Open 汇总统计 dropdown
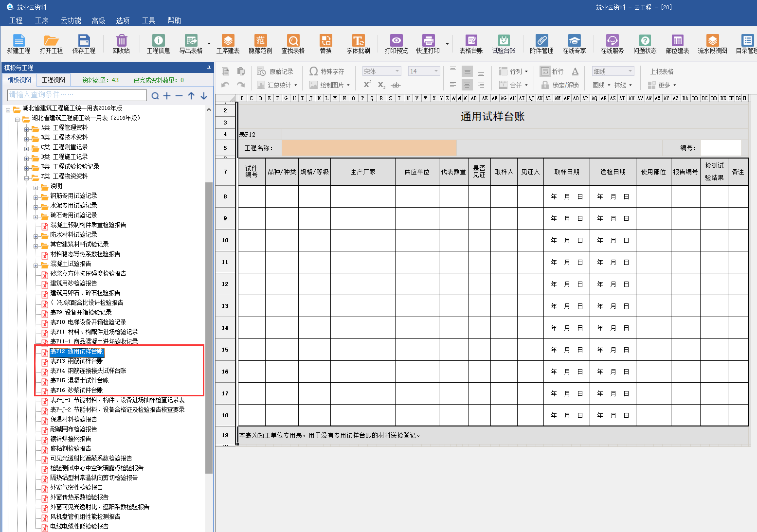The width and height of the screenshot is (757, 532). (277, 85)
